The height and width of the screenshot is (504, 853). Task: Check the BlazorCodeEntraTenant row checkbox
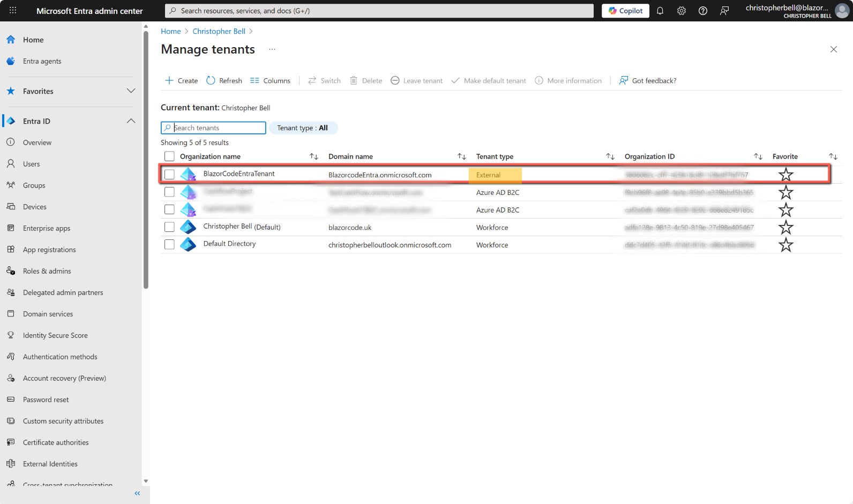tap(169, 175)
